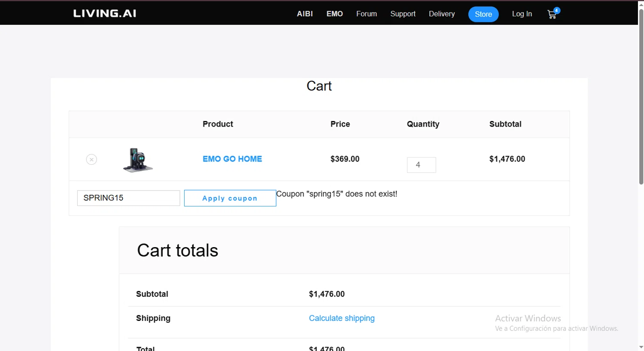
Task: Click the Cart page title
Action: click(x=319, y=86)
